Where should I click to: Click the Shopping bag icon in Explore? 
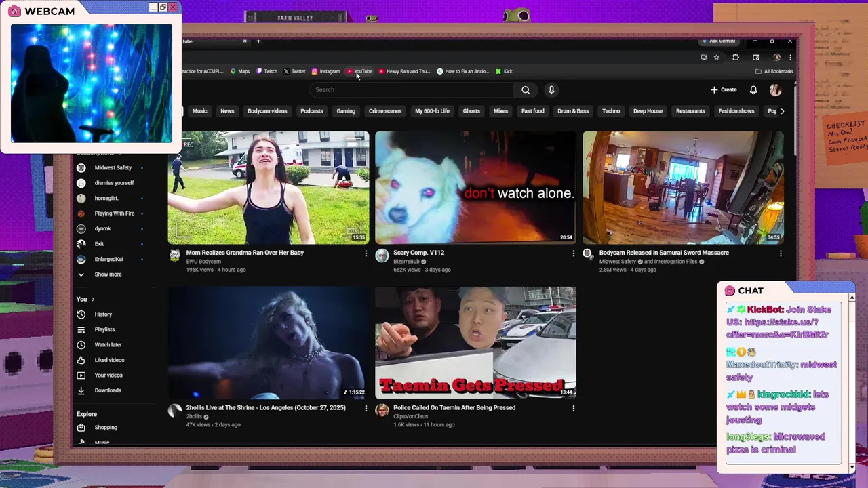(x=81, y=428)
